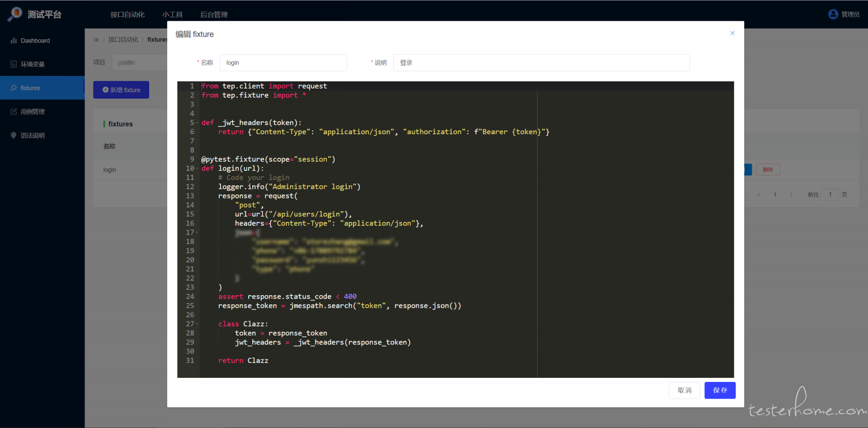Open 用例管理 in the sidebar
868x428 pixels.
pos(42,112)
